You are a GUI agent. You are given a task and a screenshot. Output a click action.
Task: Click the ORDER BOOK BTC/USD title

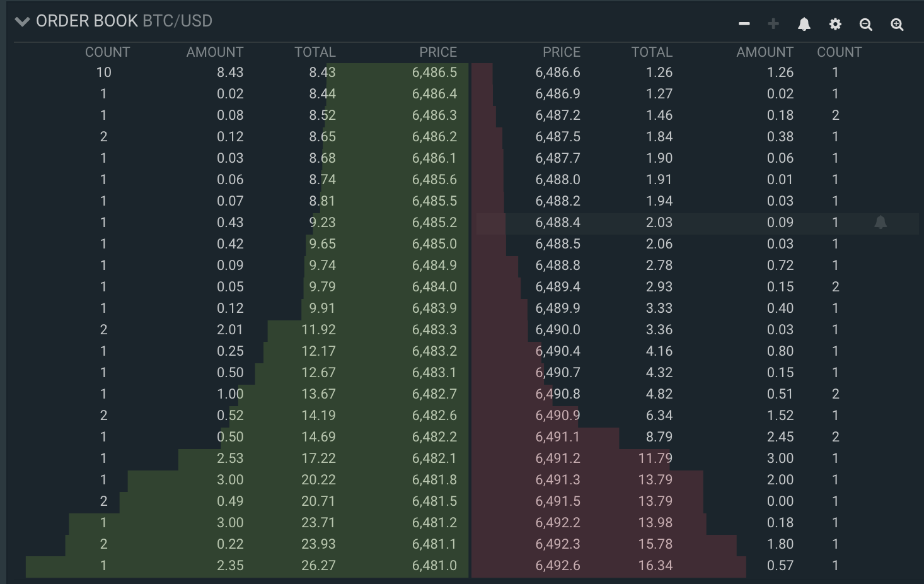[x=124, y=21]
